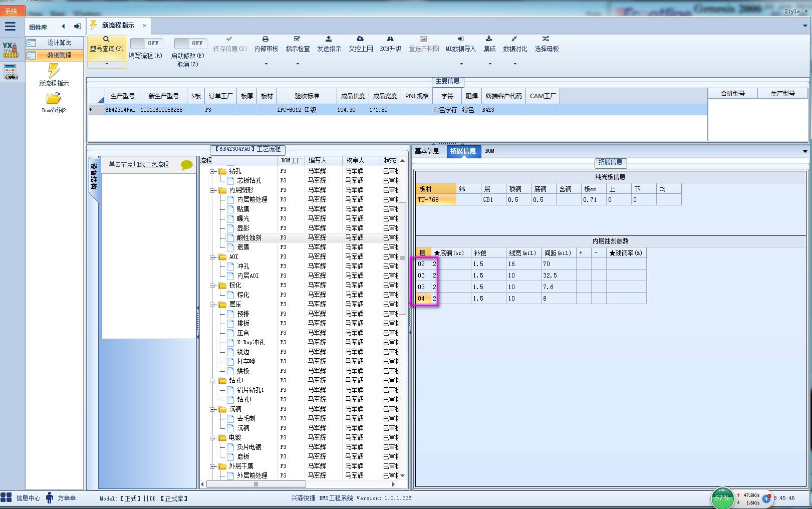
Task: Collapse the 组件库 panel with the left arrow
Action: click(63, 27)
